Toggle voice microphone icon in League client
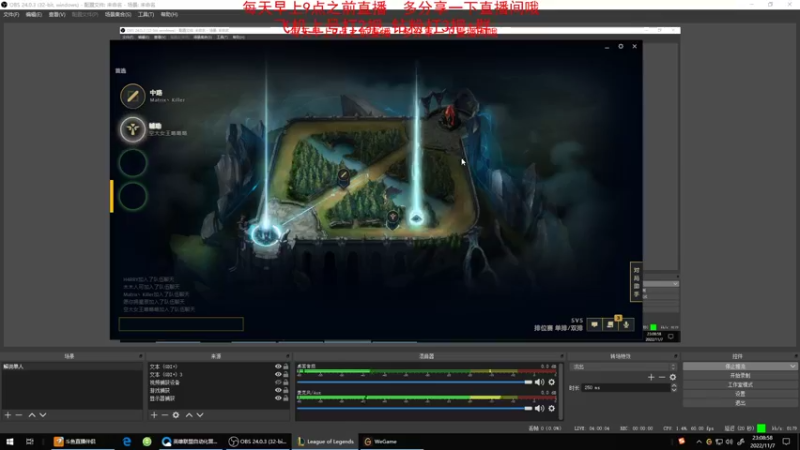Screen dimensions: 800x450 (x=627, y=324)
